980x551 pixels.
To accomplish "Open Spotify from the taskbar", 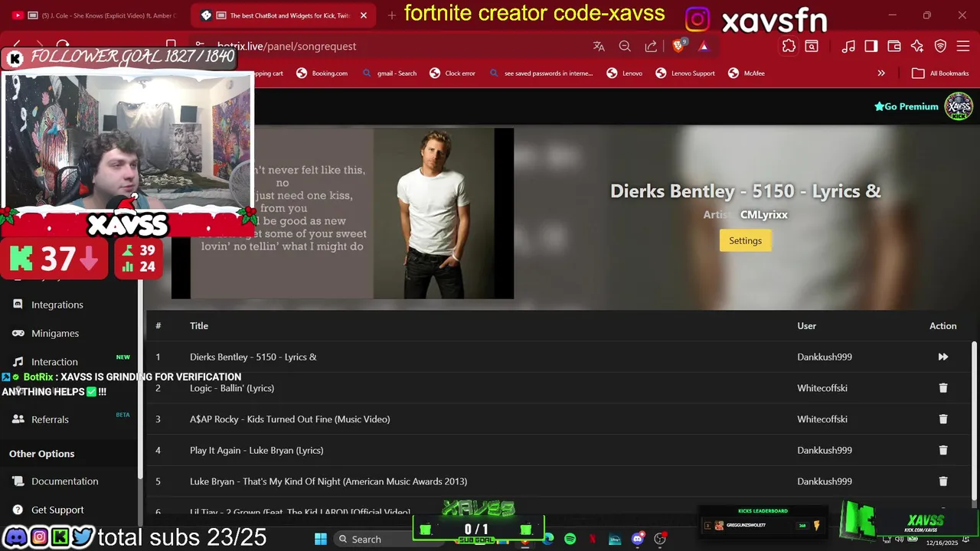I will click(570, 539).
